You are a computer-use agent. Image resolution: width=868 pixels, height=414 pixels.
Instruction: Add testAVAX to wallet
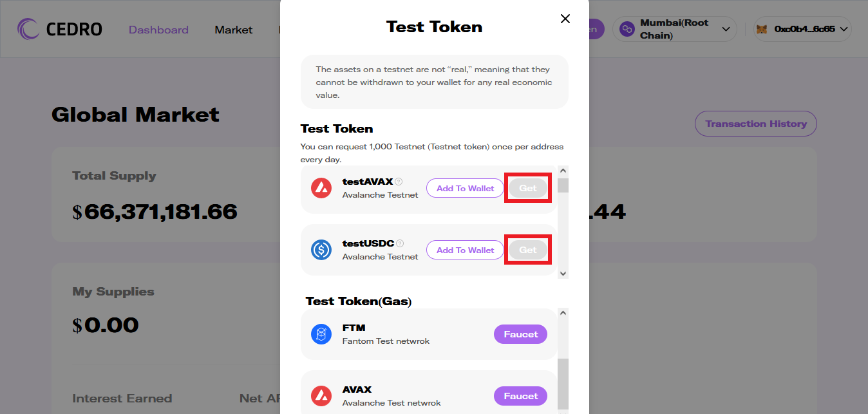pos(465,188)
